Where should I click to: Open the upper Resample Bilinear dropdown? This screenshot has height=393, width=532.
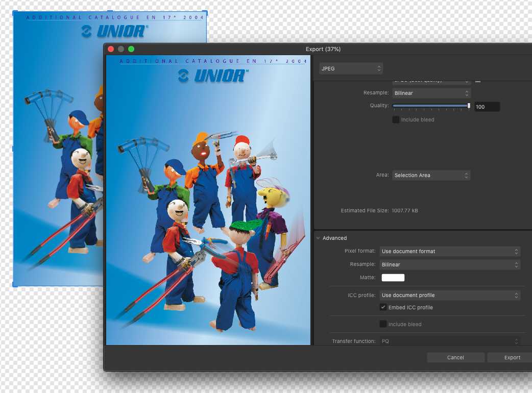pos(431,93)
